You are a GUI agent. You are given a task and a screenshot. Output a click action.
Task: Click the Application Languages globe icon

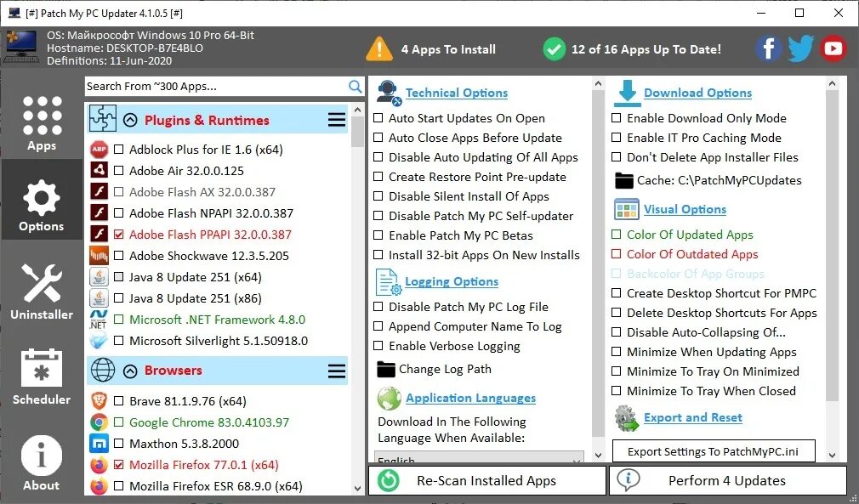389,399
